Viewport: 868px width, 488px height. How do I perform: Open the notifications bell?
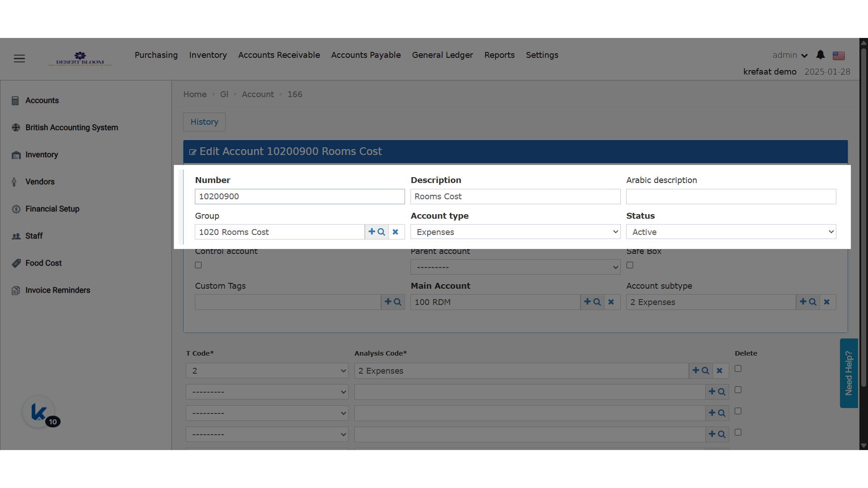(x=821, y=55)
